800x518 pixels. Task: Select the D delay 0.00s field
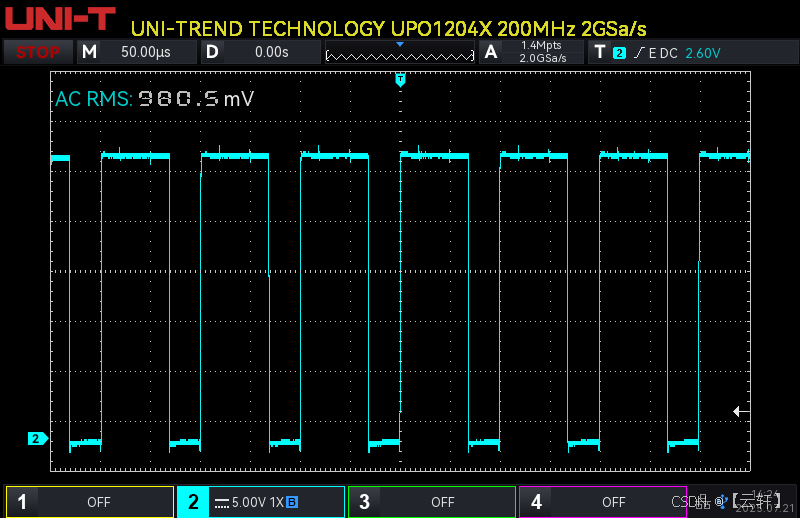[260, 52]
